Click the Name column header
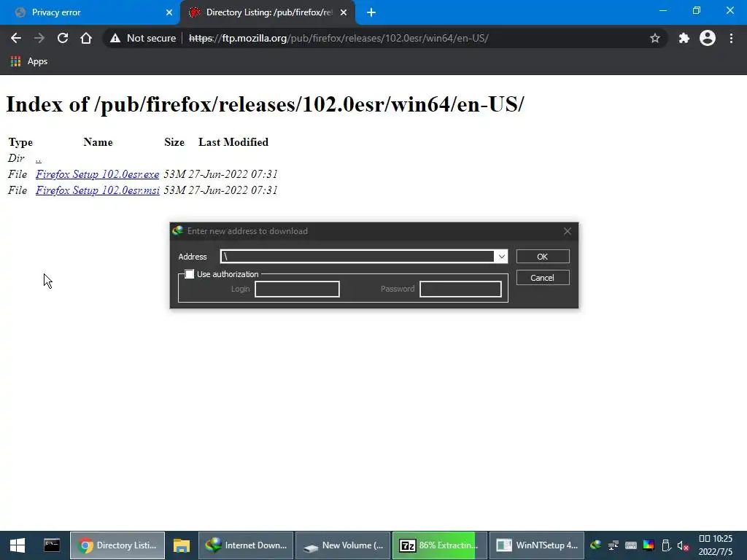The width and height of the screenshot is (747, 560). 98,142
